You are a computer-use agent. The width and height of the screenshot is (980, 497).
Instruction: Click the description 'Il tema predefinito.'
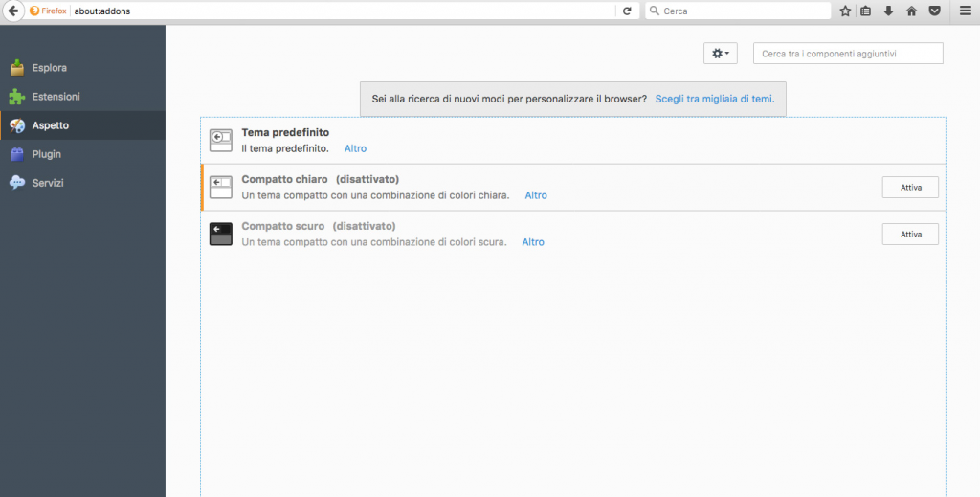(x=285, y=148)
